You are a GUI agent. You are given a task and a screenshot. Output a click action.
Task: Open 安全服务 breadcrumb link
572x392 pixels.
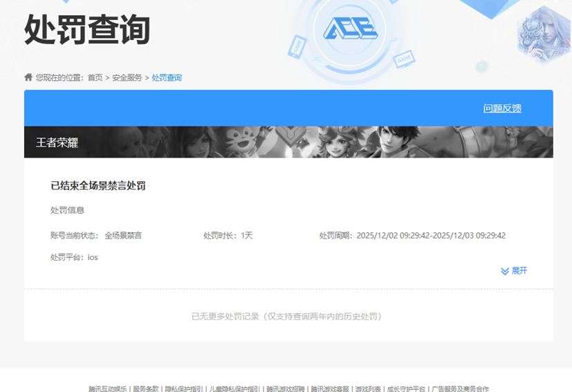[127, 77]
